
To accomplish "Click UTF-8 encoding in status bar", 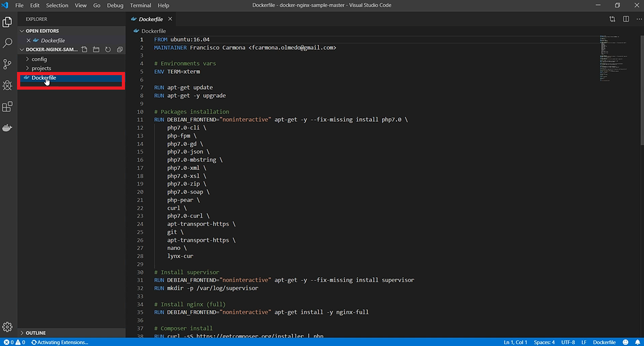I will (x=568, y=342).
